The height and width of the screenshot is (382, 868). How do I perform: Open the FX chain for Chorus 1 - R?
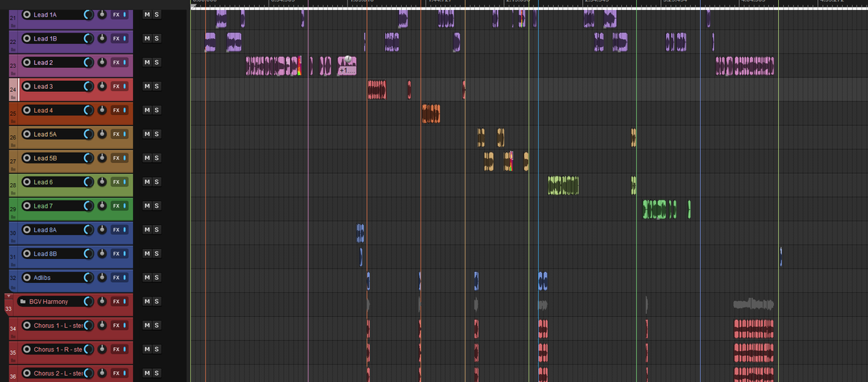pyautogui.click(x=117, y=349)
